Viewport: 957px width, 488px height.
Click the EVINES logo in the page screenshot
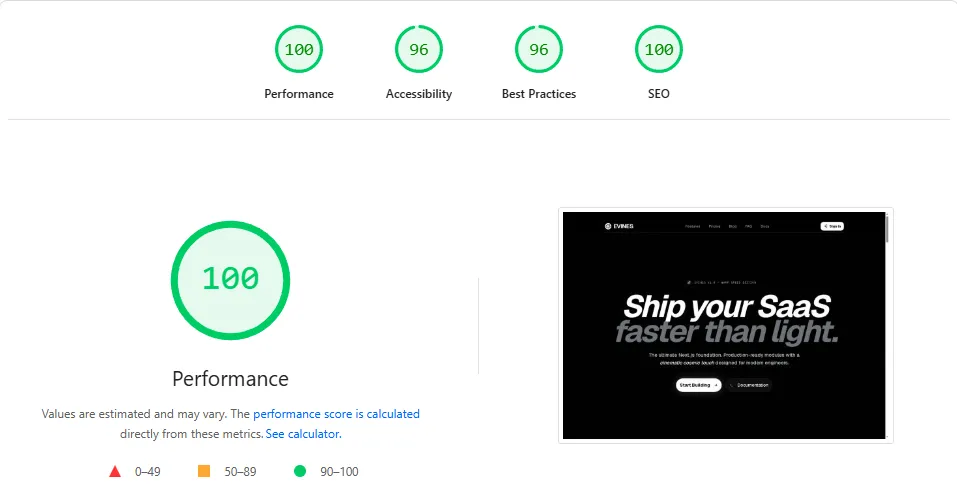(x=619, y=226)
